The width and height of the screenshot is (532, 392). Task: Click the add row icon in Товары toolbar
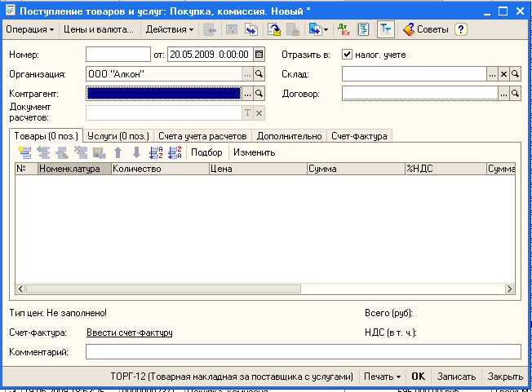[x=24, y=152]
